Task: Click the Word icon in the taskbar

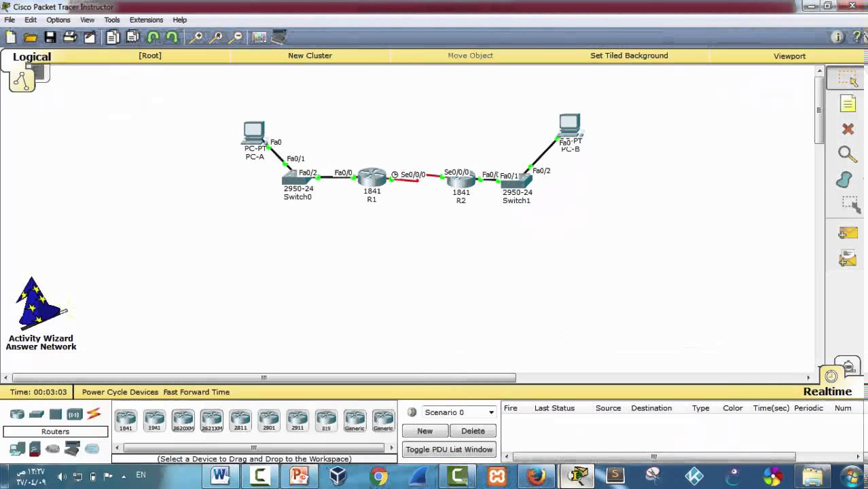Action: tap(220, 475)
